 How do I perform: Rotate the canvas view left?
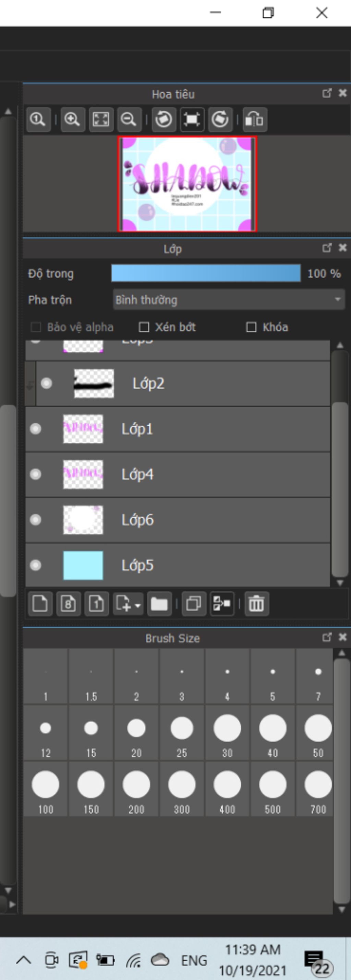tap(164, 120)
